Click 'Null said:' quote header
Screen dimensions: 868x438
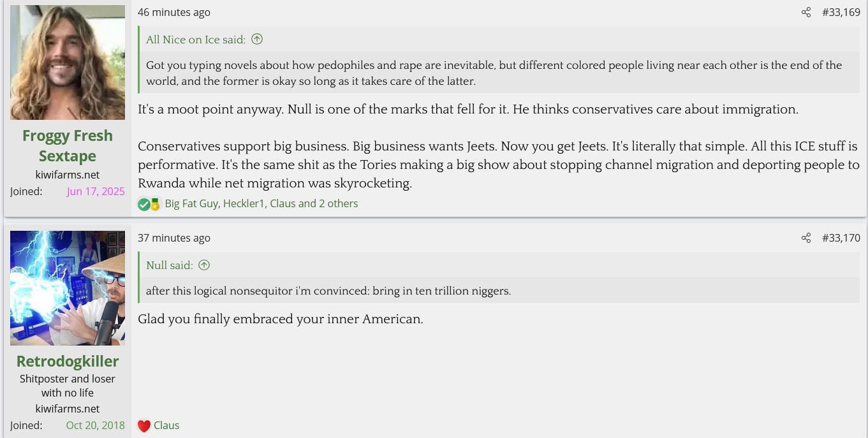[x=169, y=265]
